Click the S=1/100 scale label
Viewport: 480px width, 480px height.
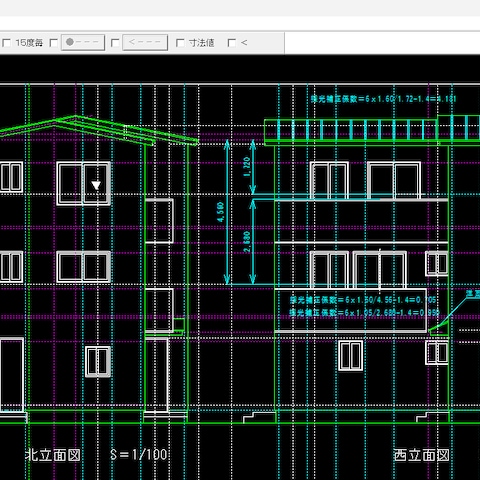coord(139,455)
